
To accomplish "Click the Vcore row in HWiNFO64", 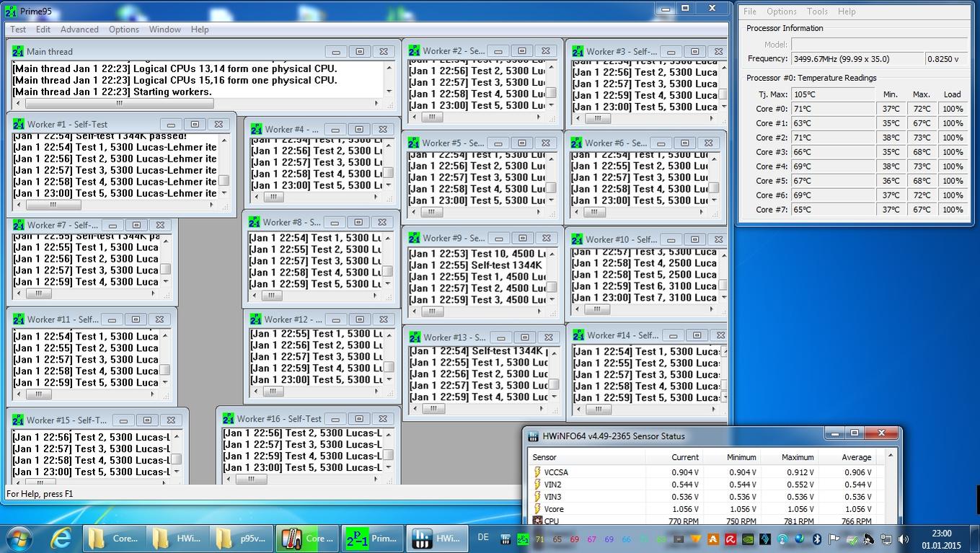I will [x=707, y=509].
